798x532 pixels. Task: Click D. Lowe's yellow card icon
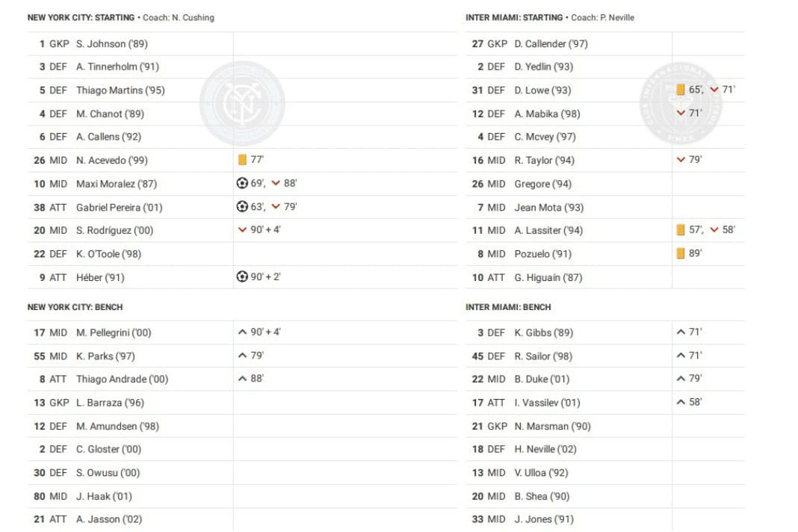tap(681, 90)
